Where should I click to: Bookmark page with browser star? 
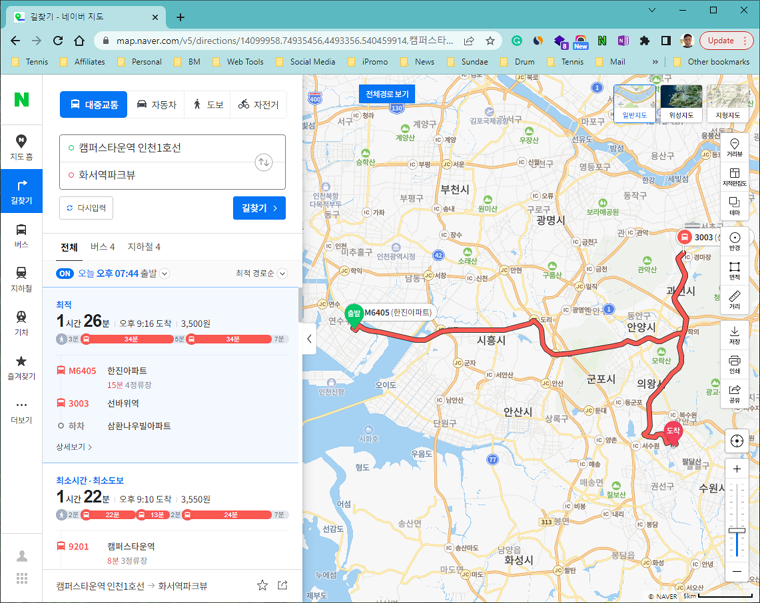pos(490,41)
